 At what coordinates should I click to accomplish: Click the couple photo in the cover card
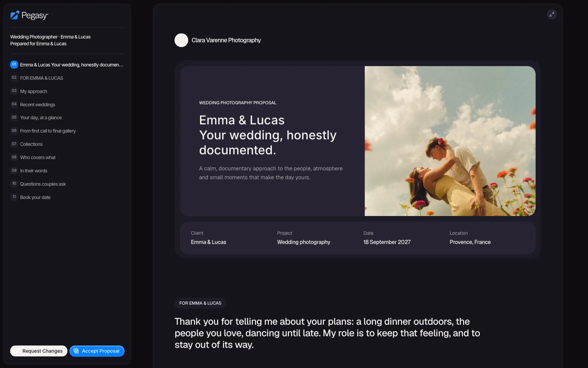450,141
